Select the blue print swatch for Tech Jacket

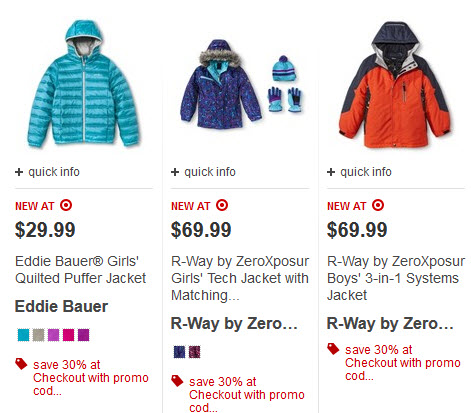tap(179, 352)
